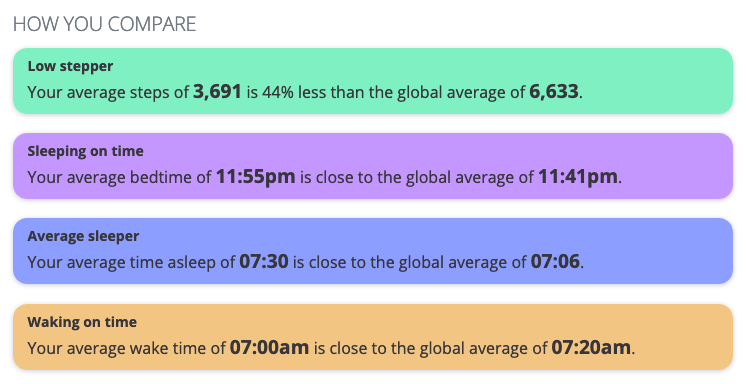Click the HOW YOU COMPARE heading

pyautogui.click(x=105, y=24)
